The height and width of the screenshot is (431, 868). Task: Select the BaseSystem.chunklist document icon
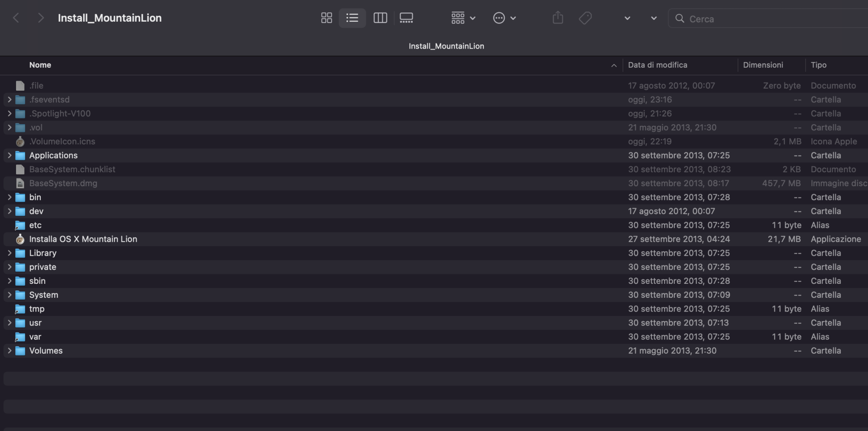(x=20, y=170)
